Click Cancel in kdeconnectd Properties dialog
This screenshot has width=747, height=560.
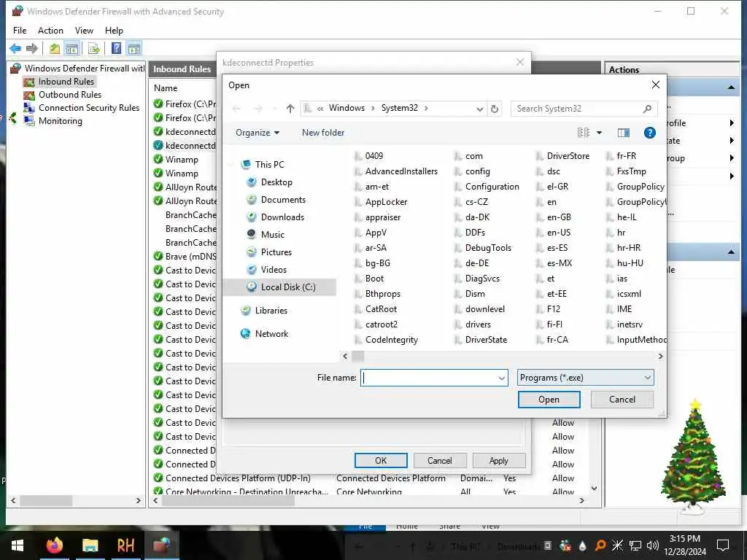[440, 461]
